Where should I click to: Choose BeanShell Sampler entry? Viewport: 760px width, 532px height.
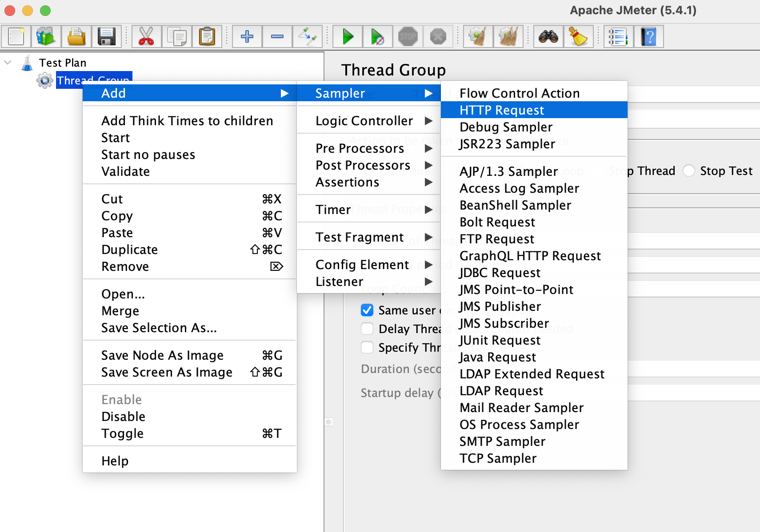534,205
